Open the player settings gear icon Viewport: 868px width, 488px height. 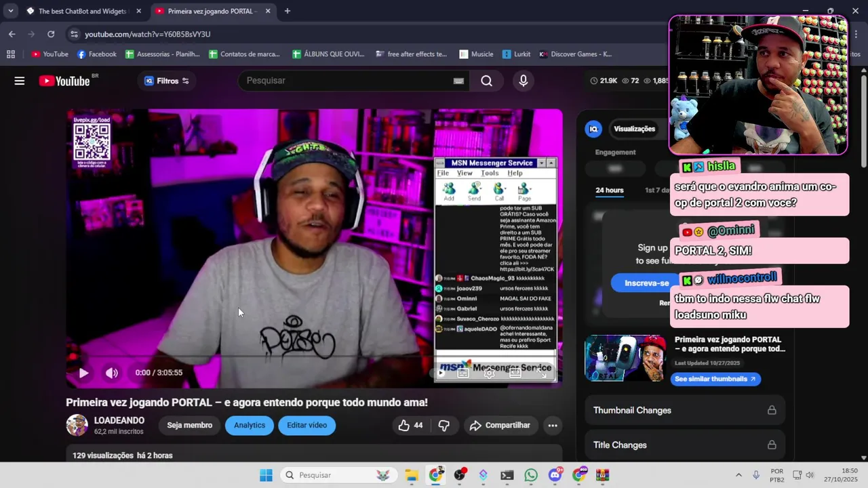click(489, 372)
